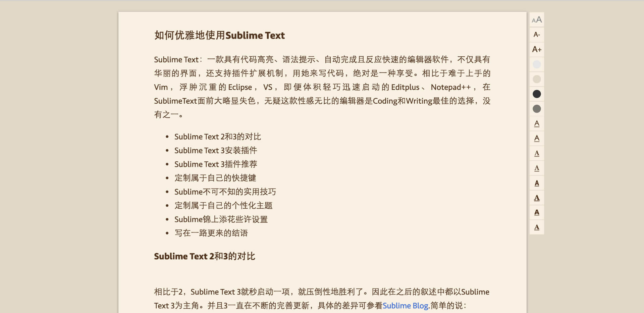Click the word 'Notepad++' in intro paragraph

pos(451,87)
